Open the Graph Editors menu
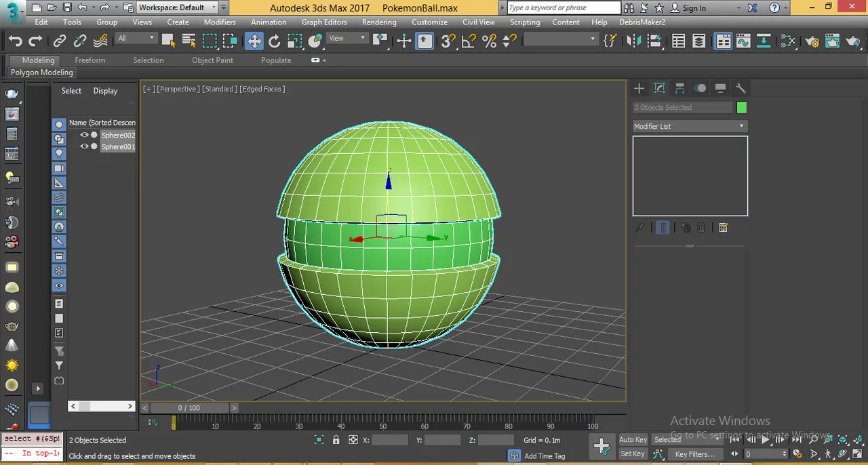Image resolution: width=868 pixels, height=465 pixels. point(324,22)
